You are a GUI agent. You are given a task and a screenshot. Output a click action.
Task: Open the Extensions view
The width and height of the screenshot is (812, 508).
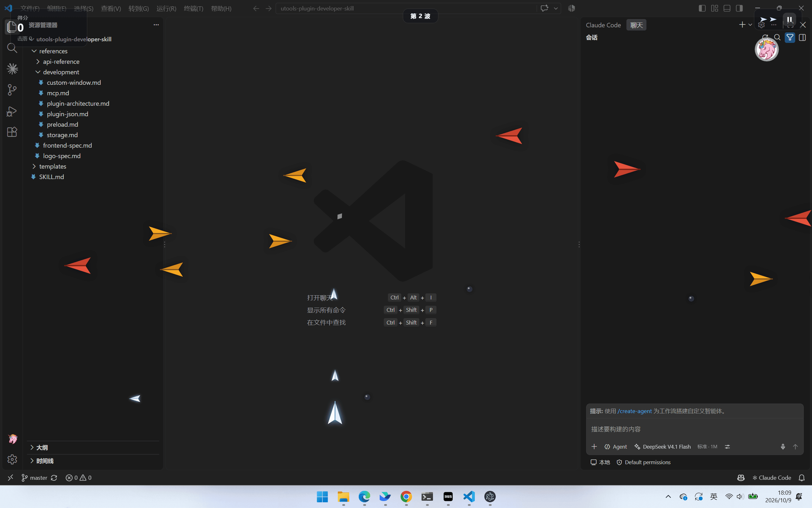click(12, 132)
